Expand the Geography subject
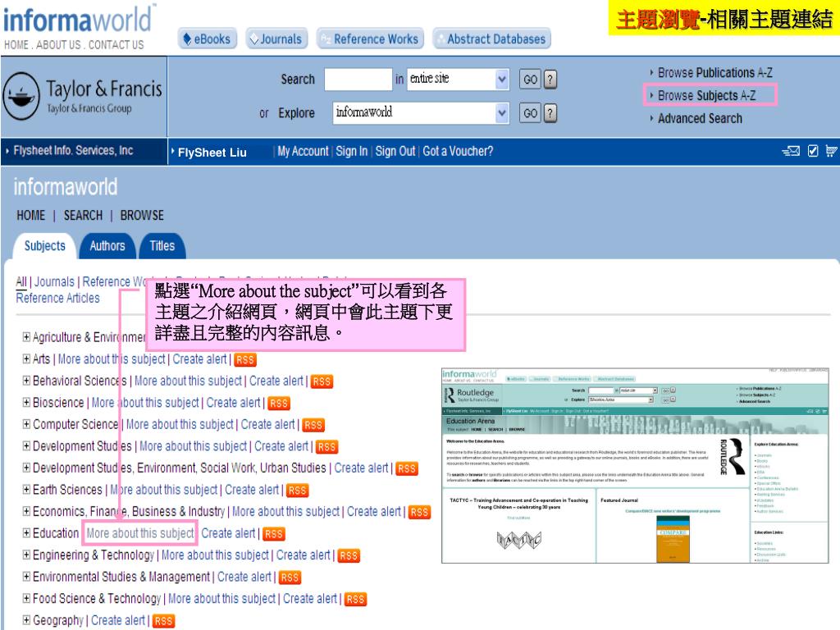This screenshot has height=630, width=840. coord(26,620)
